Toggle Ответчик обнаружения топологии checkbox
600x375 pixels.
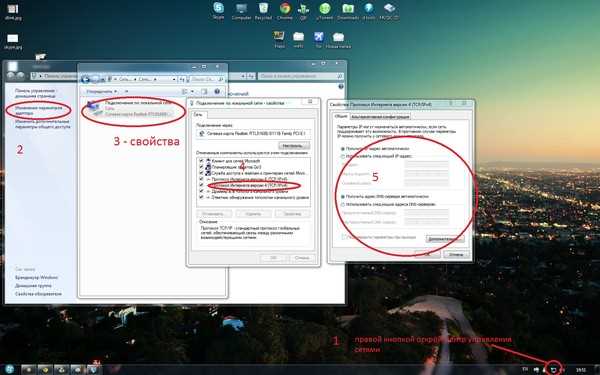[x=201, y=197]
